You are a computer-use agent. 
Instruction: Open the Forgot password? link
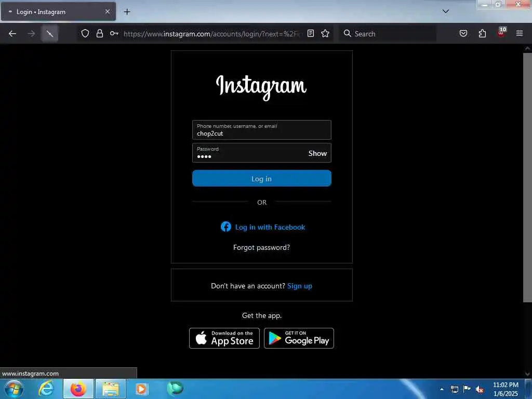click(x=262, y=247)
